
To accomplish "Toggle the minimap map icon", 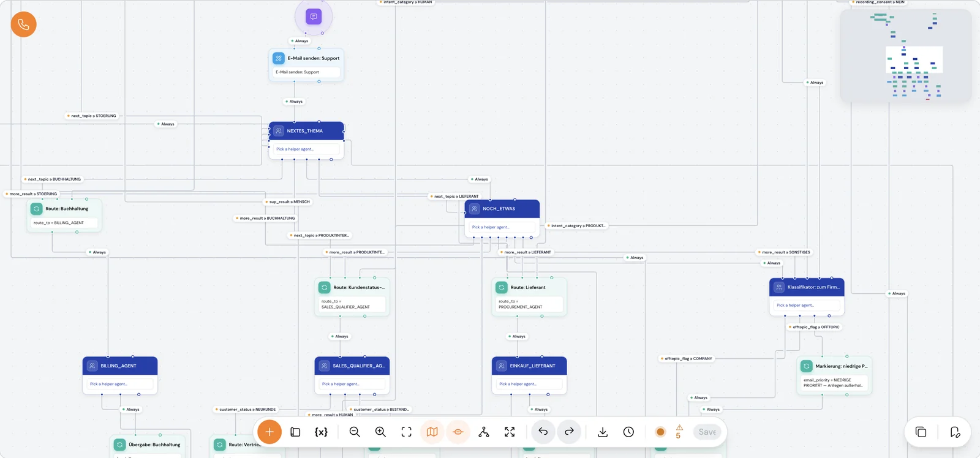I will (432, 432).
